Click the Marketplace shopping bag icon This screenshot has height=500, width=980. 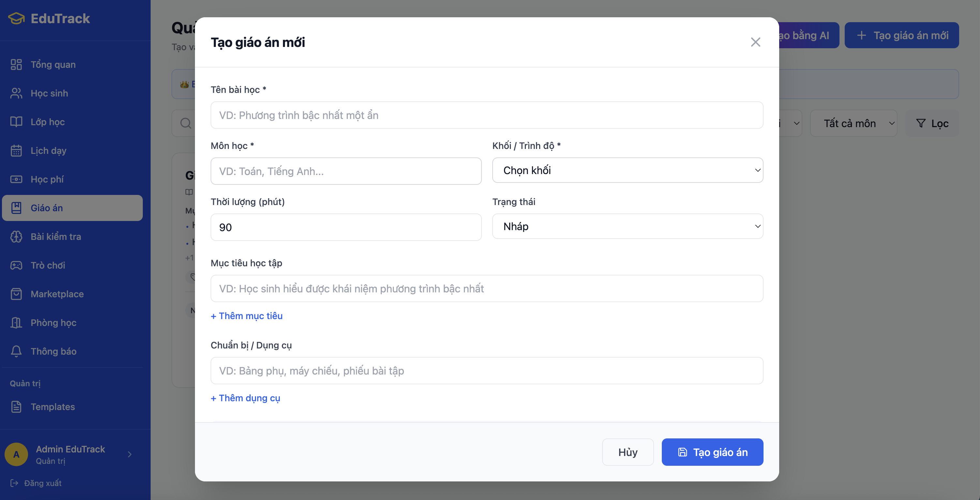click(16, 294)
